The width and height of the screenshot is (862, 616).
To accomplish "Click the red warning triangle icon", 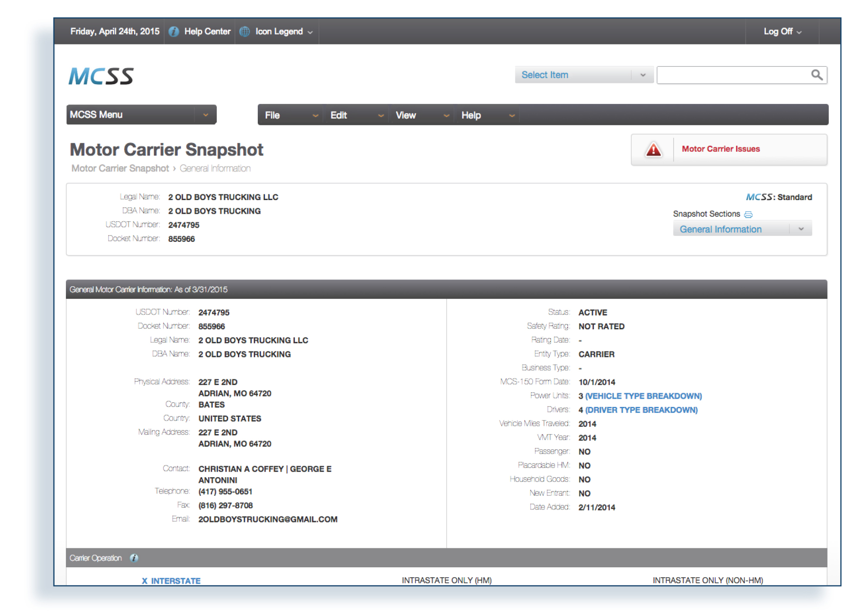I will tap(653, 150).
